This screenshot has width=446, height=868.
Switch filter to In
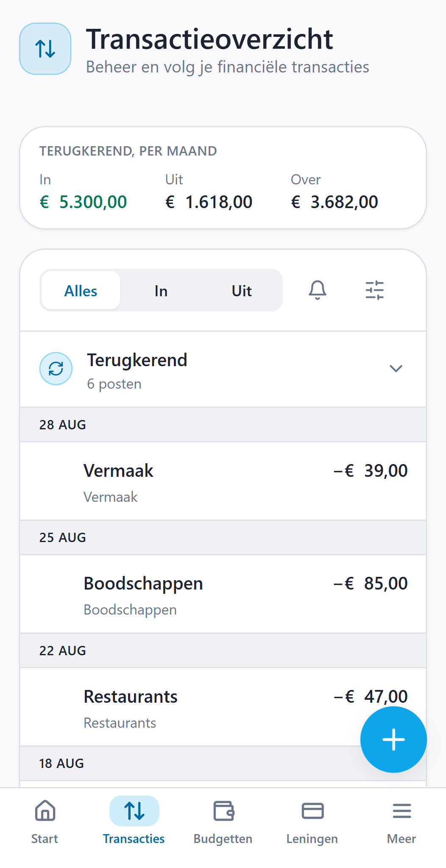tap(161, 291)
